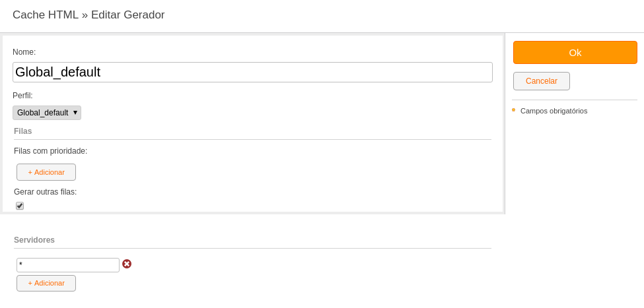Click the Filas com prioridade: label

(50, 151)
